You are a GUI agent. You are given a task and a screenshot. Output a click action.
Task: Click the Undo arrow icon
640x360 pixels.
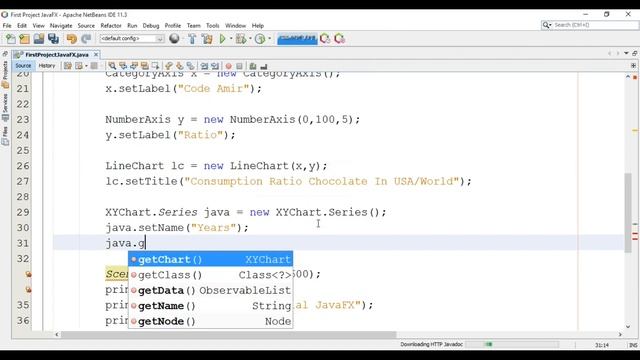tap(72, 39)
